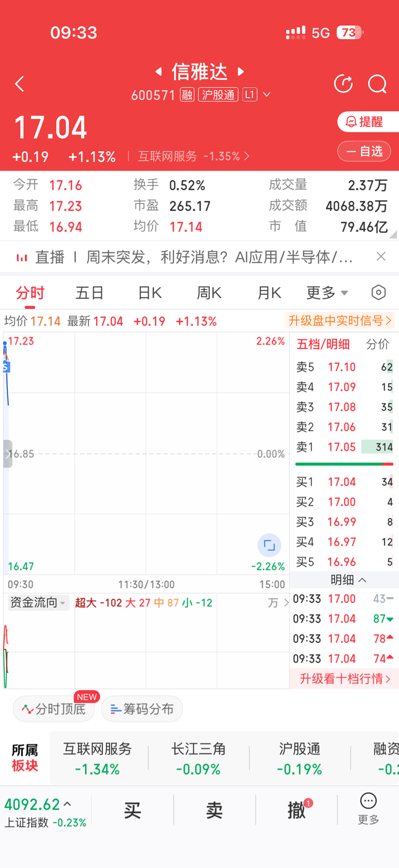Open chart settings hexagon icon
The height and width of the screenshot is (868, 399).
coord(379,293)
